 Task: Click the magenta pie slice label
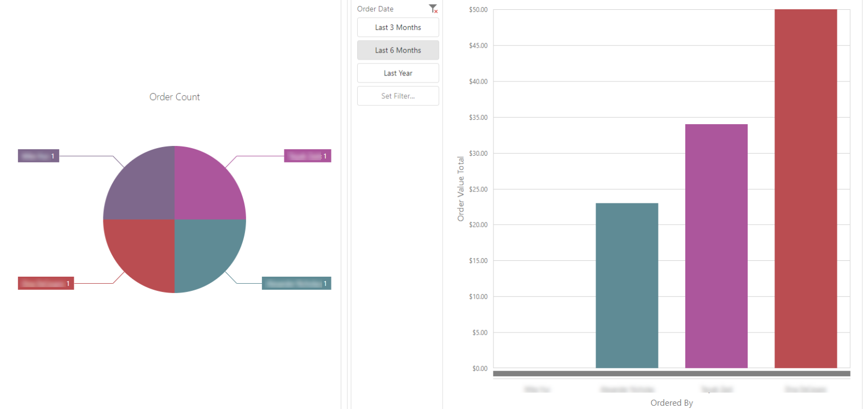[307, 156]
